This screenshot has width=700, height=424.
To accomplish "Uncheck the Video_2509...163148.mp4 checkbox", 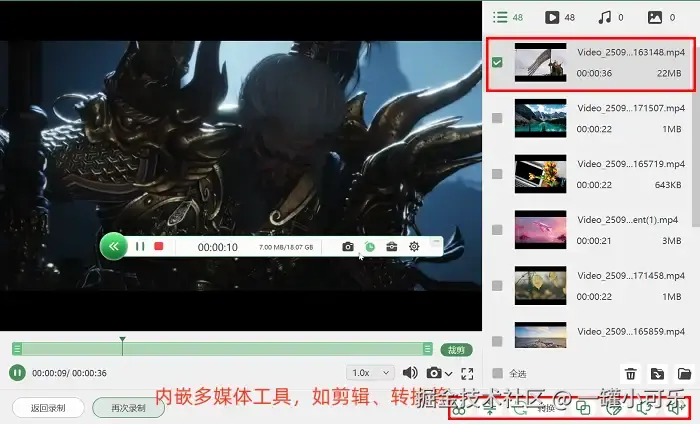I will (x=497, y=62).
